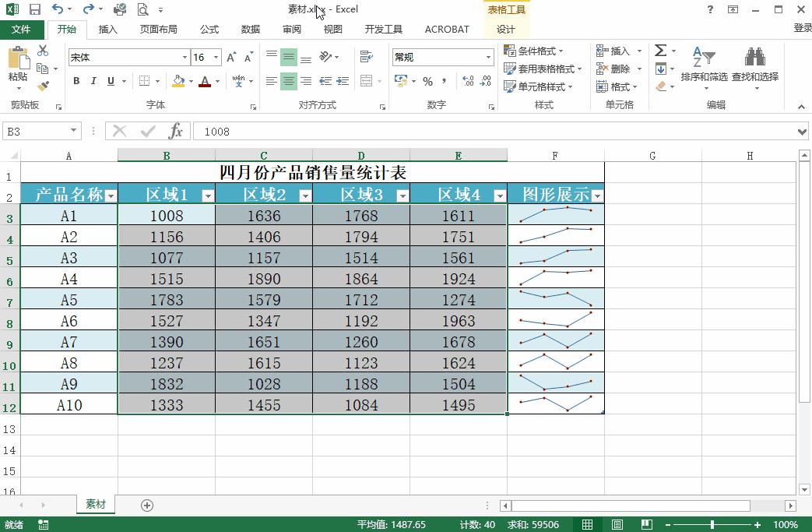Image resolution: width=812 pixels, height=532 pixels.
Task: Click the 删除 (Delete) cells button
Action: click(613, 69)
